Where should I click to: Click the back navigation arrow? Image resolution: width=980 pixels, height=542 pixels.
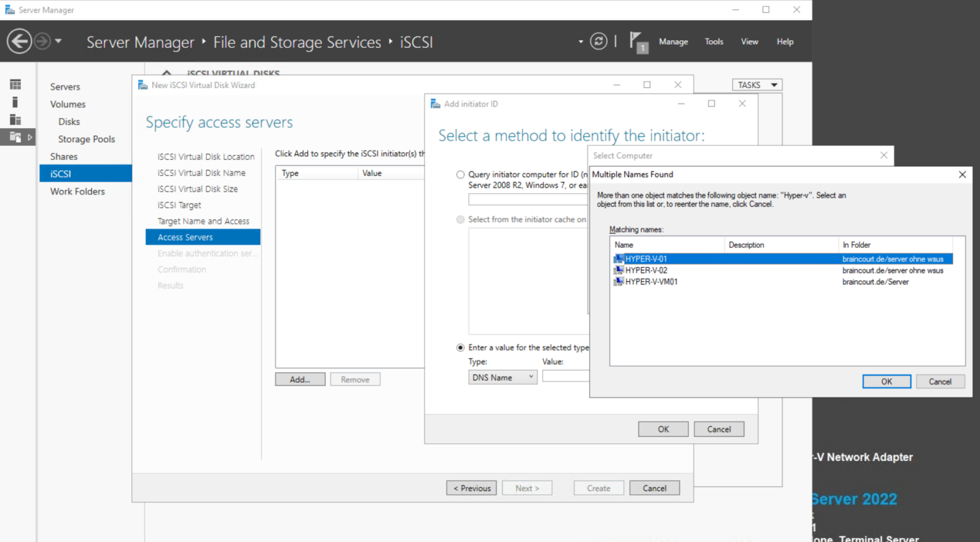pos(19,41)
